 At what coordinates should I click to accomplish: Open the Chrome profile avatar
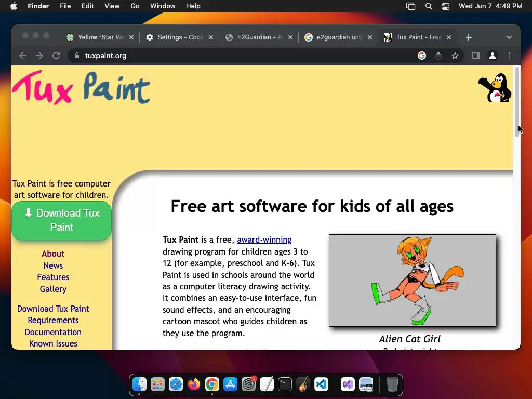493,56
